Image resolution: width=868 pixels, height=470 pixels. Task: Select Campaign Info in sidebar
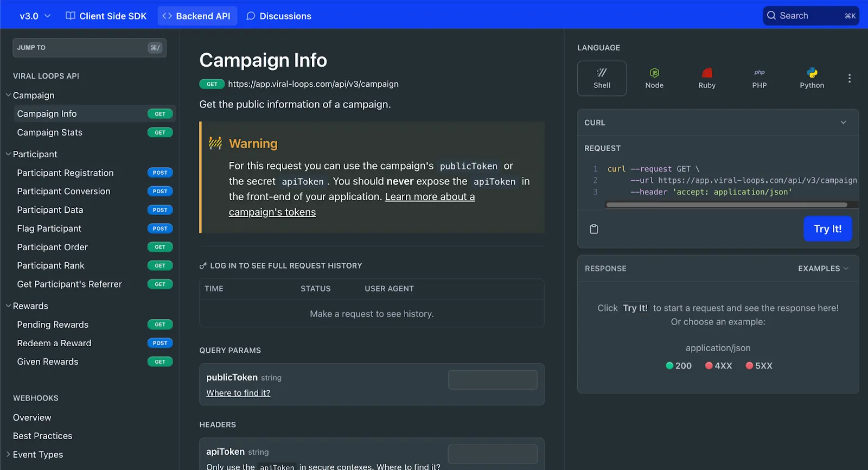coord(94,114)
